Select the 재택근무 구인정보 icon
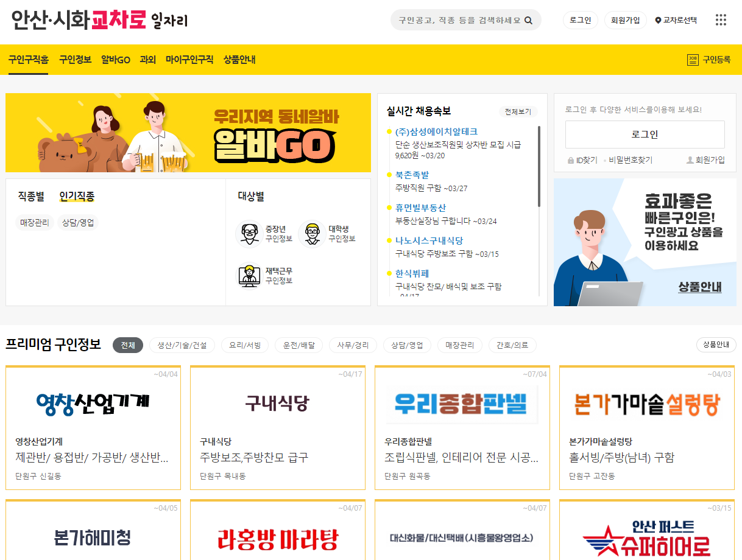The height and width of the screenshot is (560, 742). tap(249, 276)
